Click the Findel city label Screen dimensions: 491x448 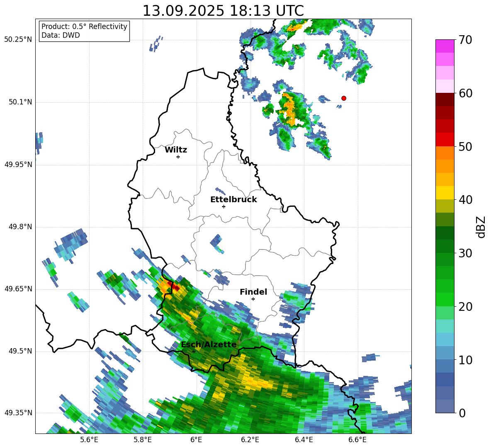pos(253,292)
